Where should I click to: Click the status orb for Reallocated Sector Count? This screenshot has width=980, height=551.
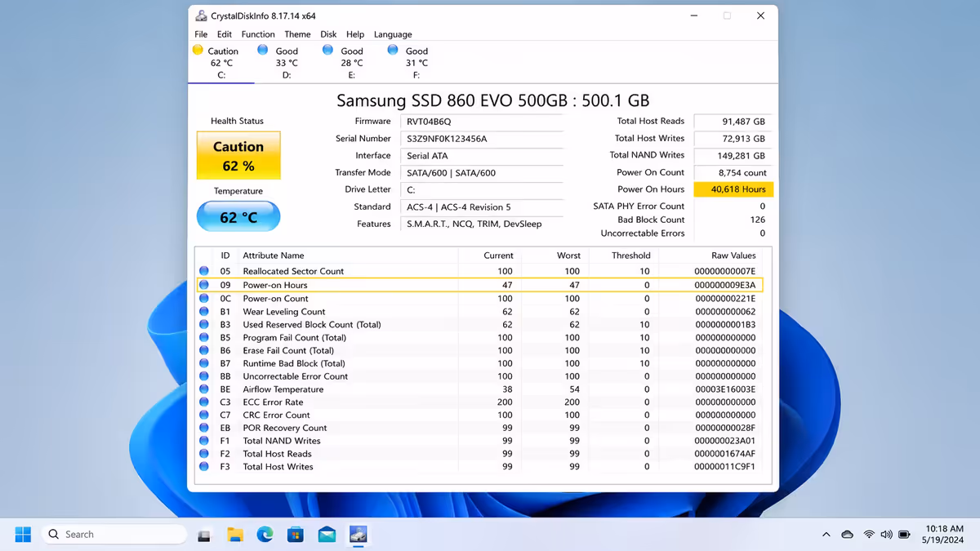pos(204,271)
